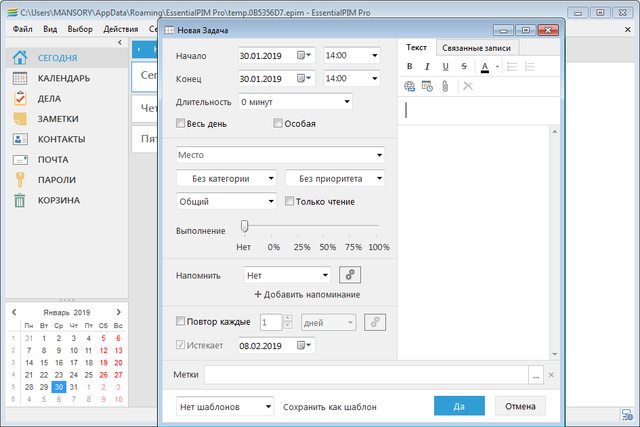Tick the Особая checkbox

pyautogui.click(x=279, y=124)
